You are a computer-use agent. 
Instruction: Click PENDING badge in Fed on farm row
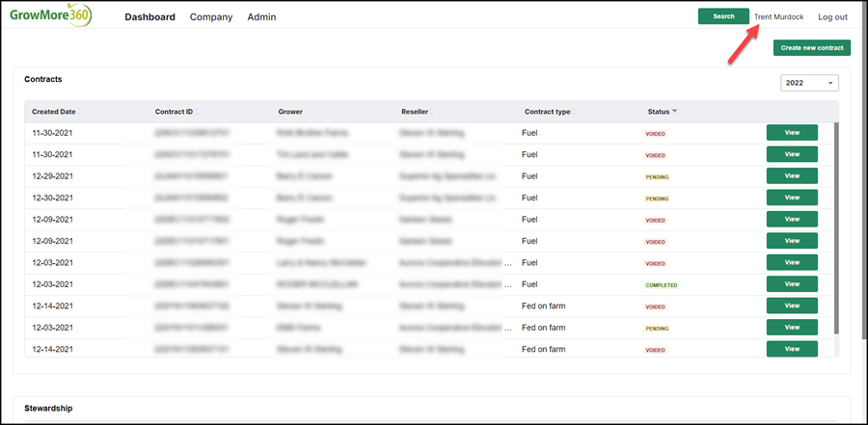click(657, 329)
